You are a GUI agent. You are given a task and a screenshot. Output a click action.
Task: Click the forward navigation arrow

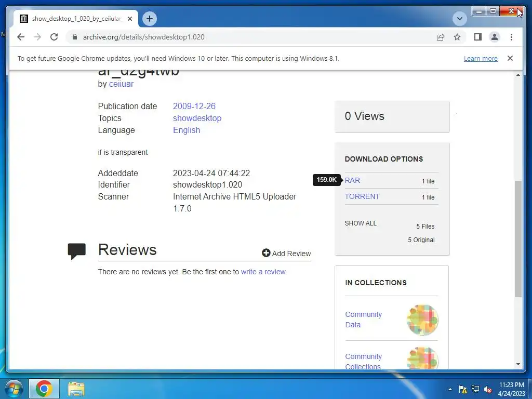pyautogui.click(x=37, y=37)
